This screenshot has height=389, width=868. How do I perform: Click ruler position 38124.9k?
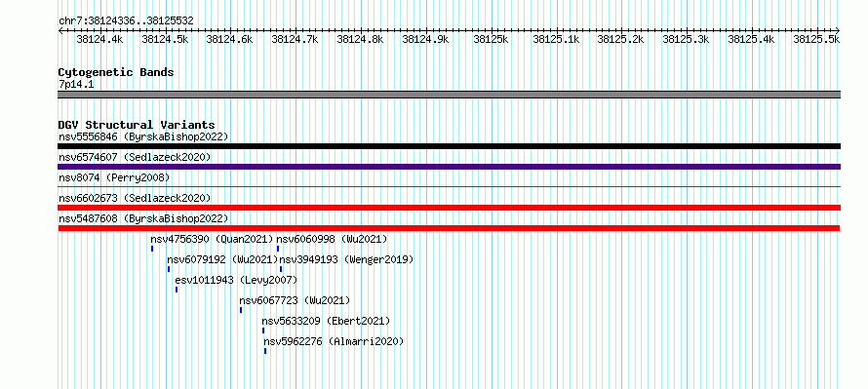(x=425, y=39)
